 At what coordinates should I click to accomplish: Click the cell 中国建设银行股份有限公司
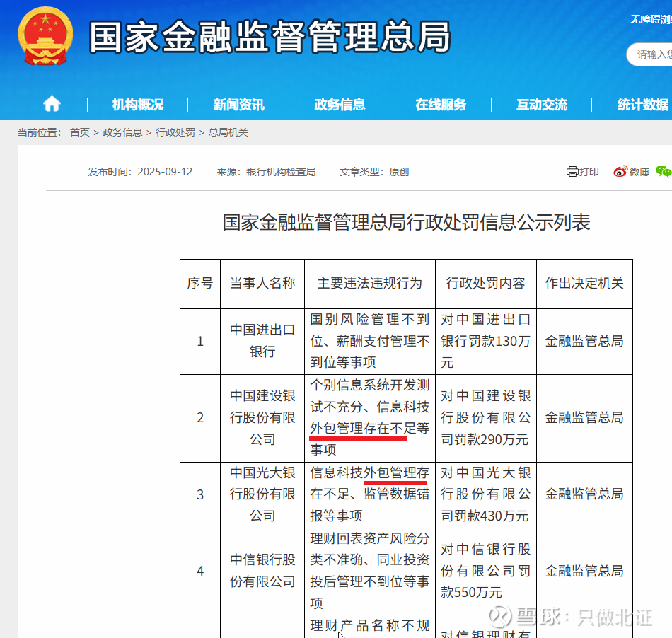262,418
